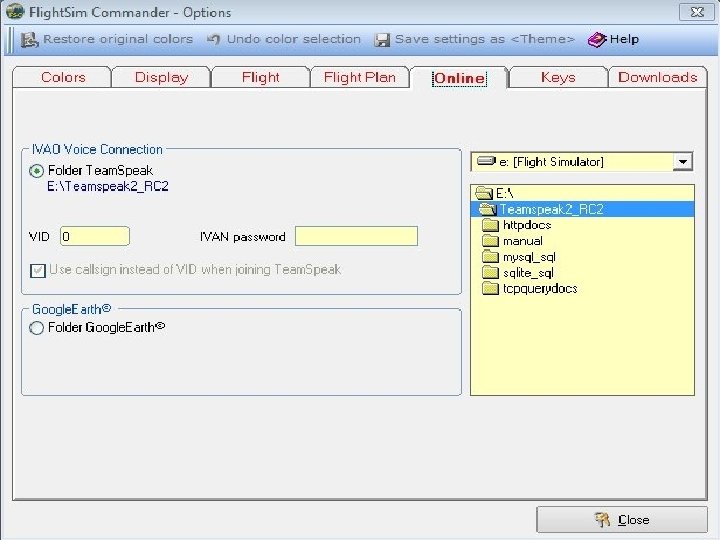This screenshot has width=720, height=540.
Task: Click the e: [Flight Simulator] combo box
Action: [581, 162]
